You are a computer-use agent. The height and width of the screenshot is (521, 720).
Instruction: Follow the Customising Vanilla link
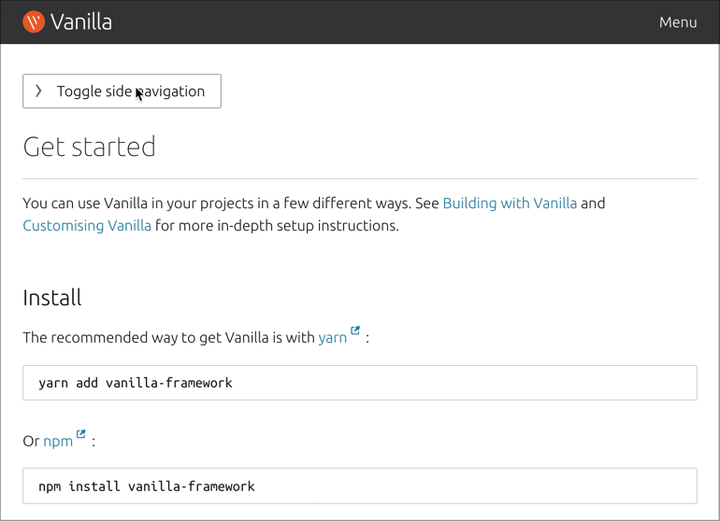87,226
